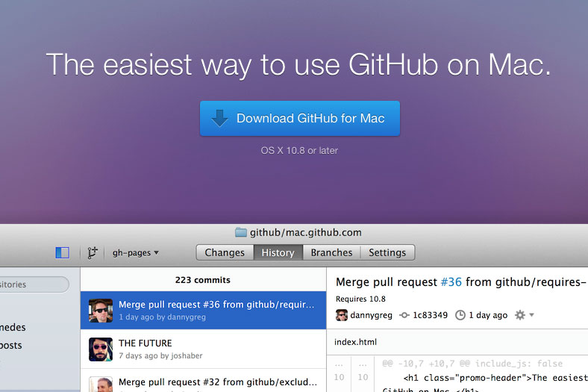Viewport: 588px width, 392px height.
Task: Open the gh-pages branch dropdown
Action: (x=135, y=253)
